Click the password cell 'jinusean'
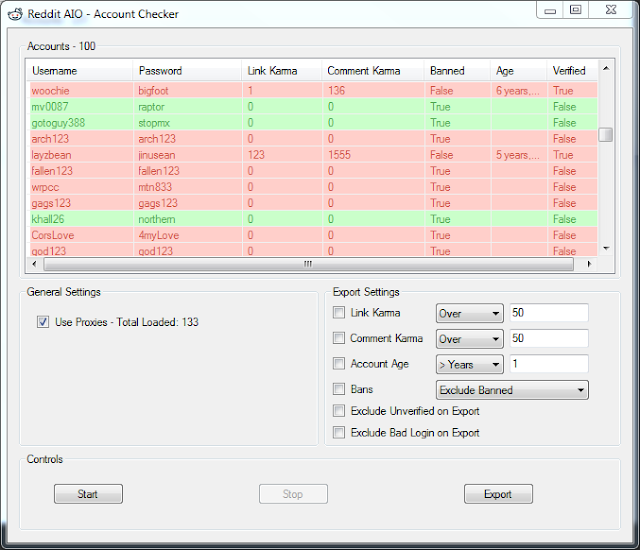Viewport: 640px width, 550px height. [187, 155]
